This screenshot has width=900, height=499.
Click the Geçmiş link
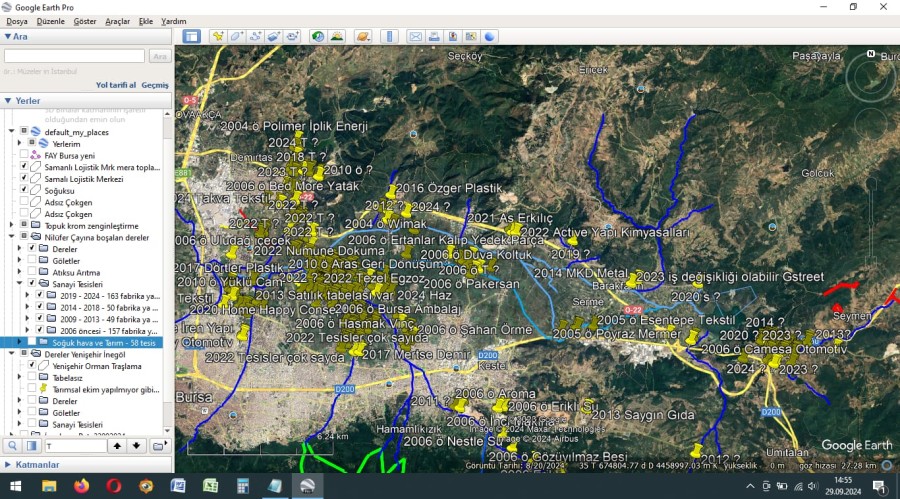point(155,85)
